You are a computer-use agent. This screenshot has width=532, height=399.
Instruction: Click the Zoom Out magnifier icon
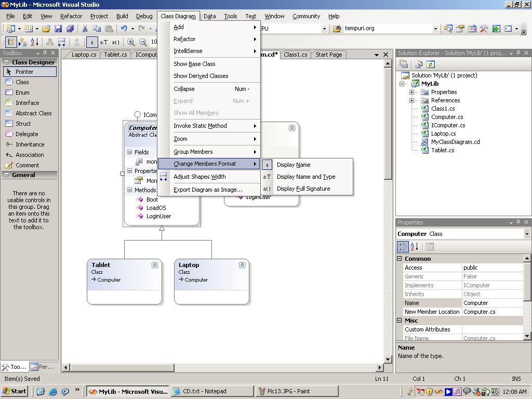pyautogui.click(x=143, y=42)
